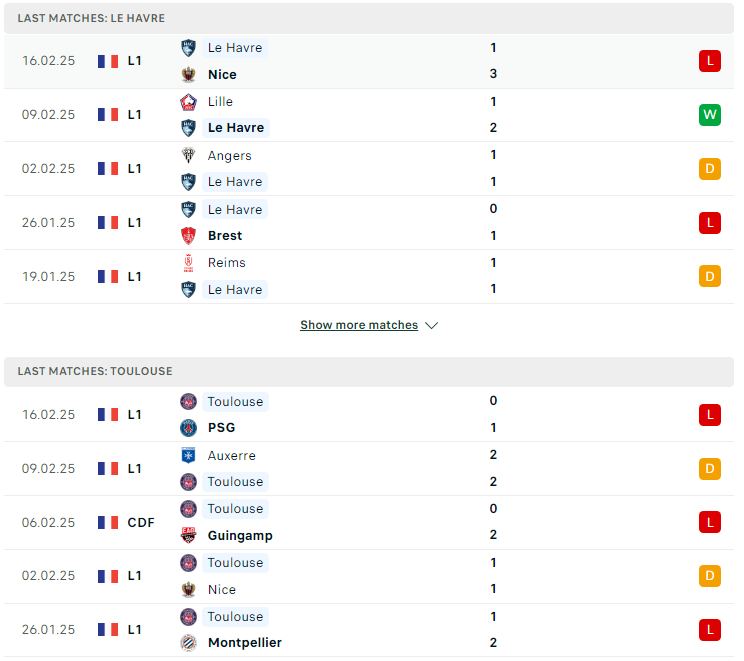Click the Last Matches: Toulouse header
The height and width of the screenshot is (661, 744).
click(x=369, y=372)
